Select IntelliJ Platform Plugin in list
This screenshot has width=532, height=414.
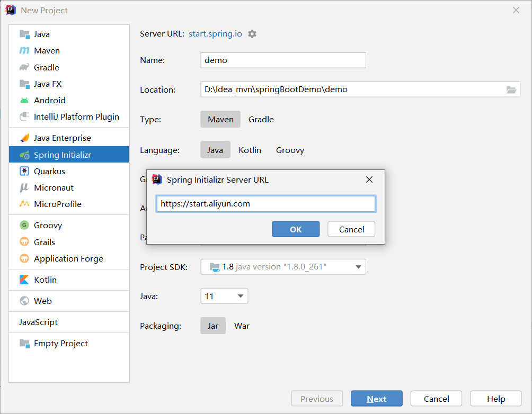pyautogui.click(x=69, y=116)
